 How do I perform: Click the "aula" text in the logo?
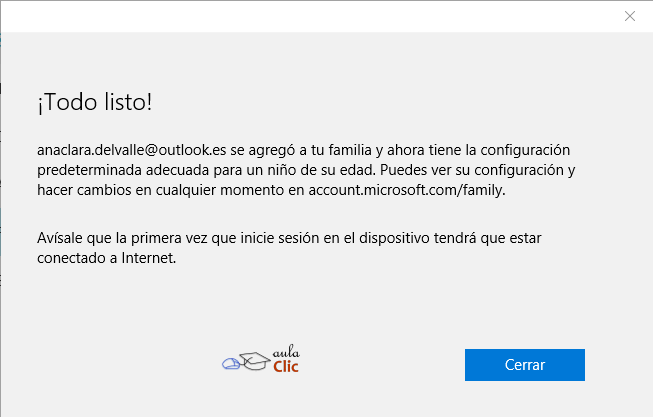coord(285,351)
